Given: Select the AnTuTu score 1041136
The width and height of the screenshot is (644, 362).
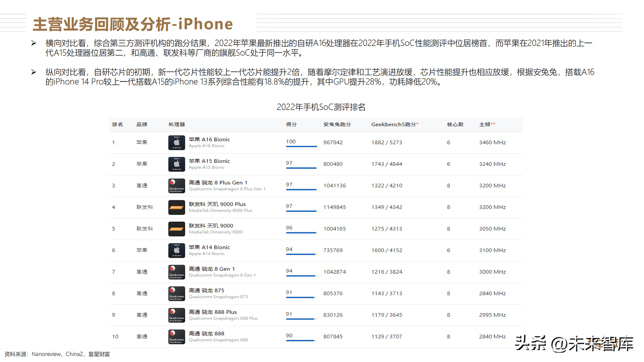Looking at the screenshot, I should pyautogui.click(x=334, y=186).
